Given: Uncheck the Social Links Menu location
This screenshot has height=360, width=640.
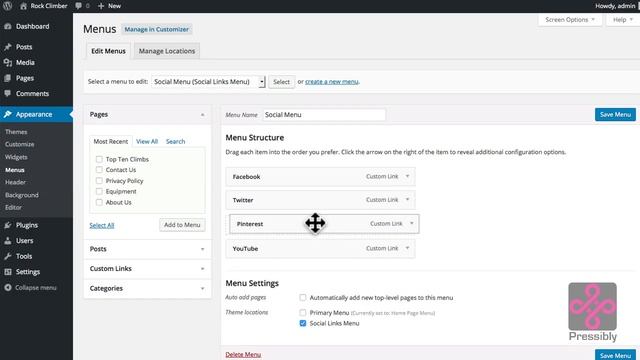Looking at the screenshot, I should pyautogui.click(x=302, y=323).
